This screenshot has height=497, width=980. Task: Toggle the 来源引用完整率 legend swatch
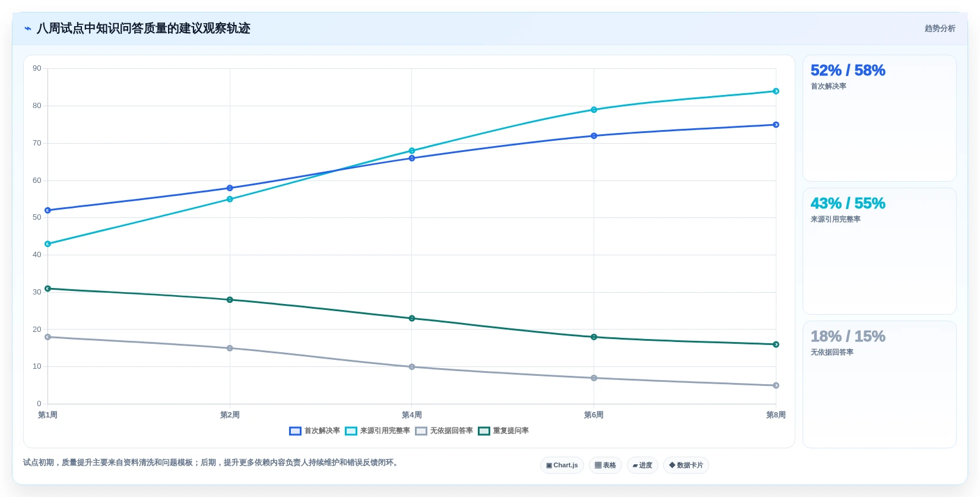[x=351, y=431]
